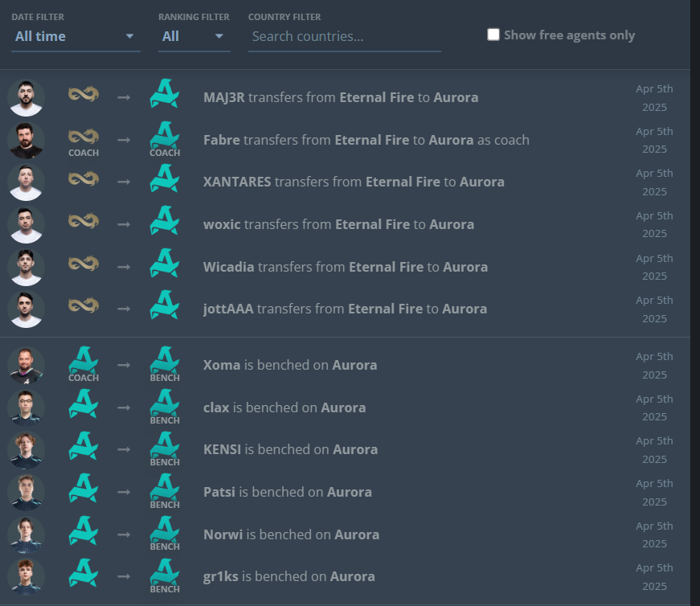Click Aurora source logo in Norwi row
The width and height of the screenshot is (700, 606).
click(x=84, y=530)
